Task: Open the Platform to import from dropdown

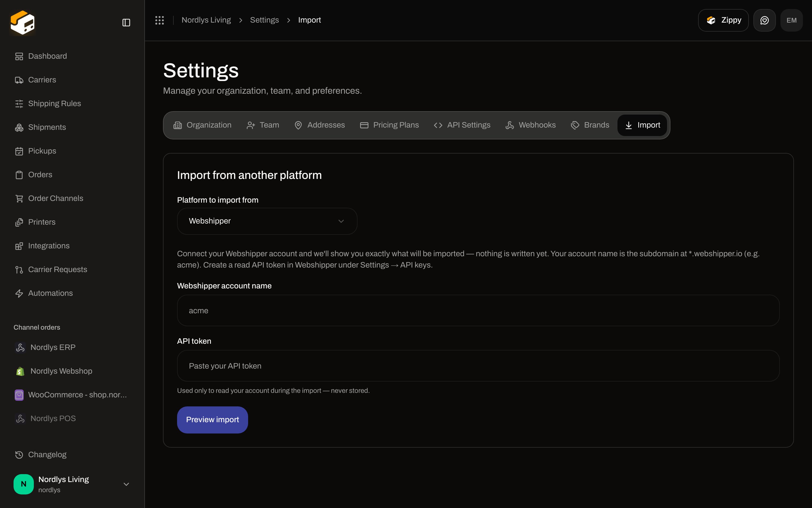Action: pos(267,221)
